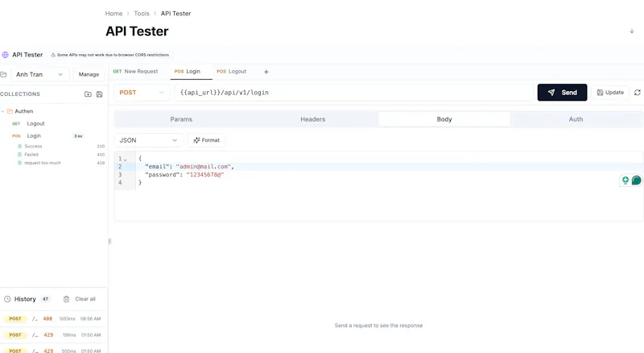The height and width of the screenshot is (353, 644).
Task: Add a new collection folder
Action: [x=88, y=94]
